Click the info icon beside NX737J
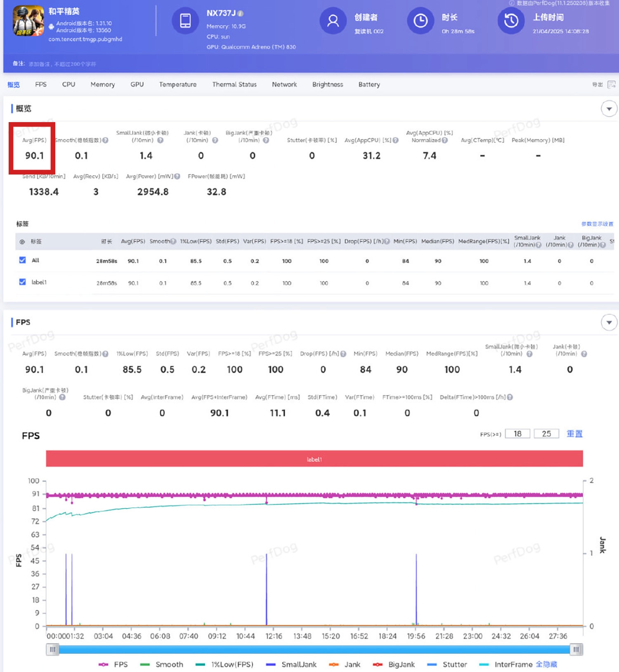Viewport: 619px width, 672px height. (241, 13)
